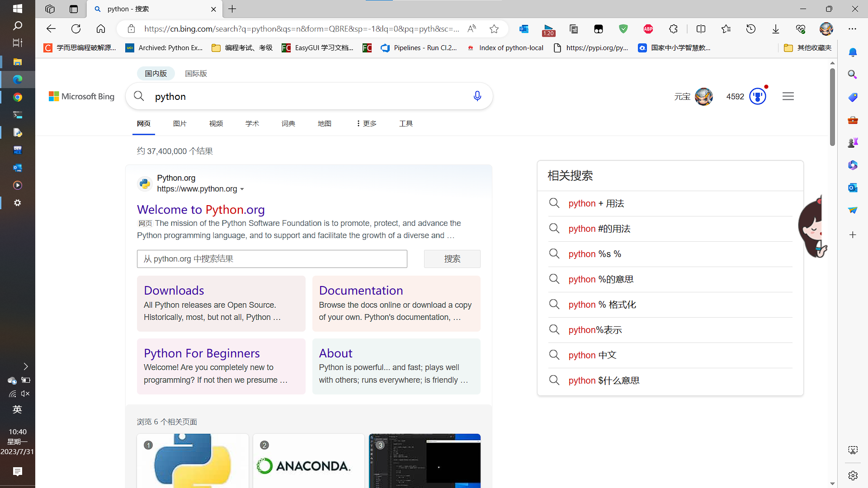This screenshot has width=868, height=488.
Task: Open the About sitelink
Action: pyautogui.click(x=335, y=353)
